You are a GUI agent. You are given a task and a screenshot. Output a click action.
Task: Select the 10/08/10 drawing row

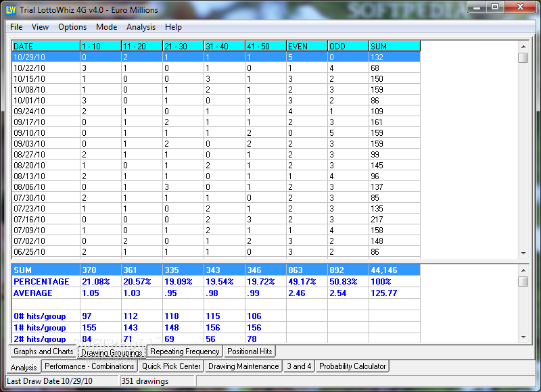[216, 90]
